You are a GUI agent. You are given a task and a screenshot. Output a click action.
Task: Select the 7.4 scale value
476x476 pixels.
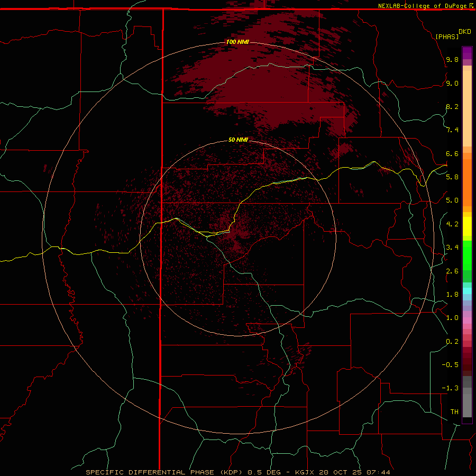pyautogui.click(x=452, y=130)
